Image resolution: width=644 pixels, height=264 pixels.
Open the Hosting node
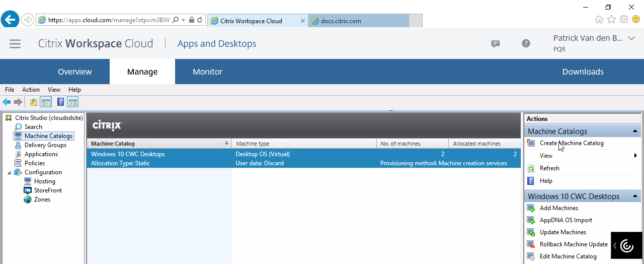pos(45,181)
